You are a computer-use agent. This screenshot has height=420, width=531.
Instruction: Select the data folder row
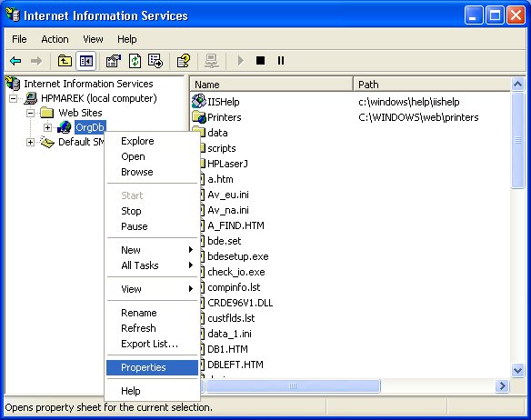217,133
